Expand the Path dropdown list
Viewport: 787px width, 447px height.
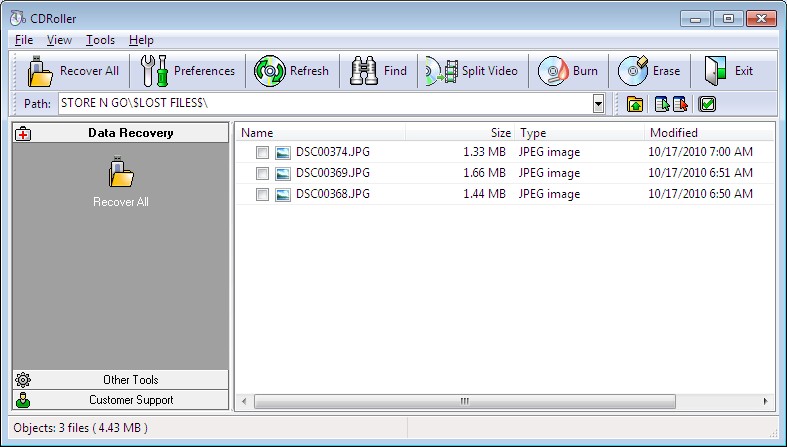[x=598, y=104]
